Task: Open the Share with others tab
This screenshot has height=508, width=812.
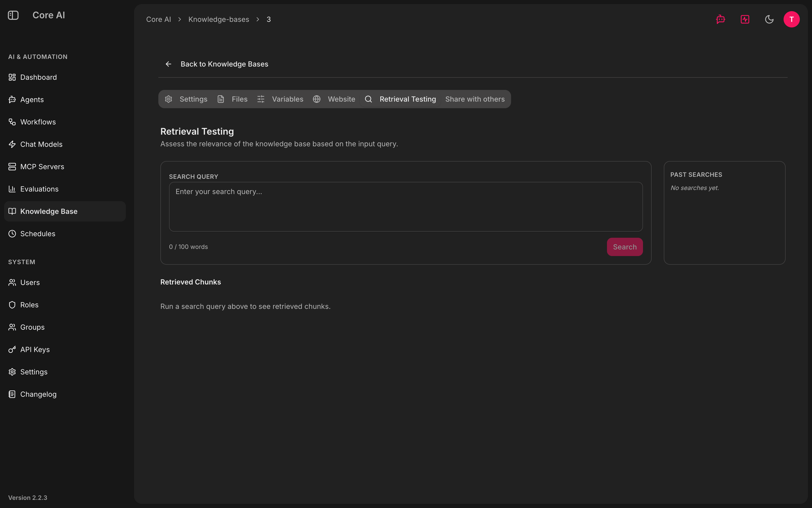Action: tap(475, 99)
